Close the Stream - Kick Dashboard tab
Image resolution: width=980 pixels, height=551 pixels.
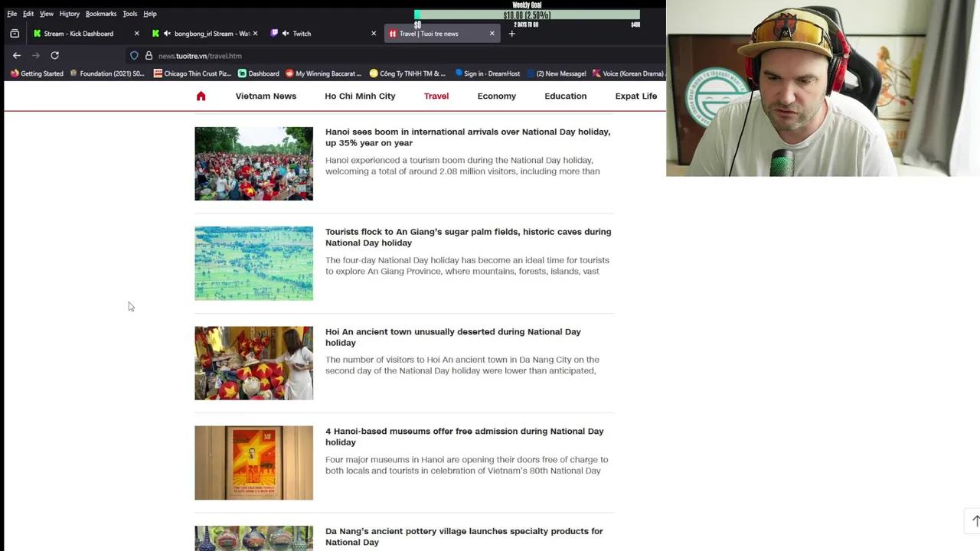coord(136,34)
